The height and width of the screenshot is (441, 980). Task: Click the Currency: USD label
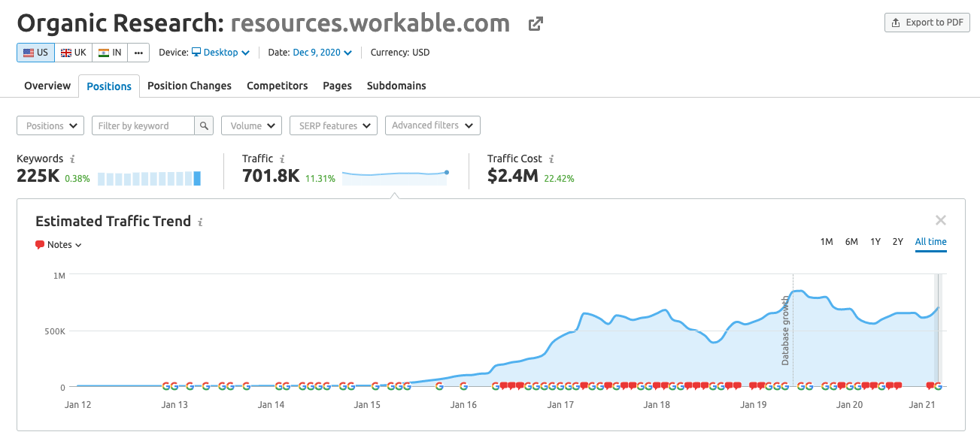(x=400, y=53)
